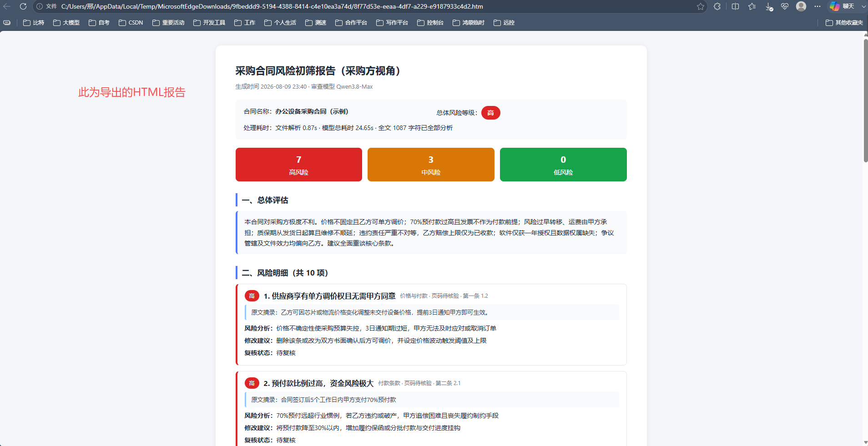Open the Downloads icon
Viewport: 868px width, 446px height.
pos(769,6)
